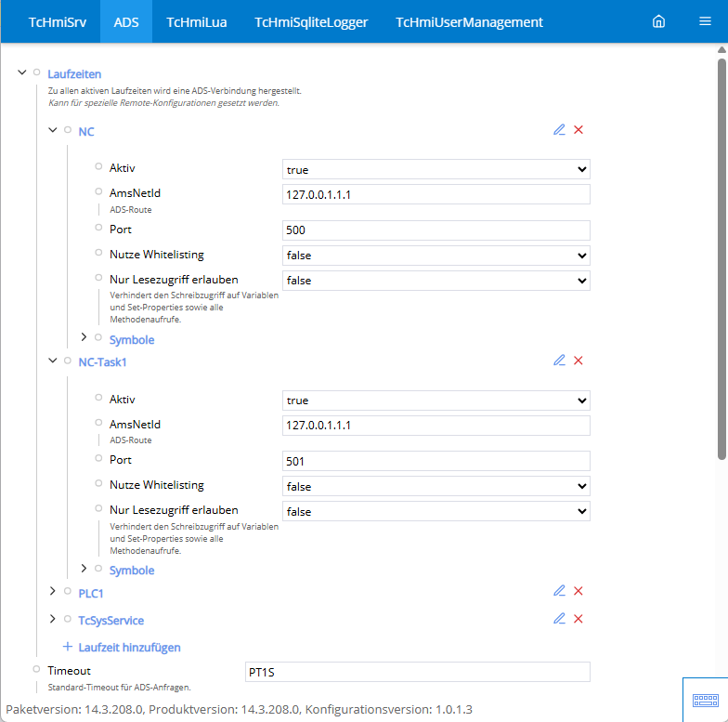Expand Symbole under NC
Image resolution: width=728 pixels, height=722 pixels.
[x=84, y=337]
